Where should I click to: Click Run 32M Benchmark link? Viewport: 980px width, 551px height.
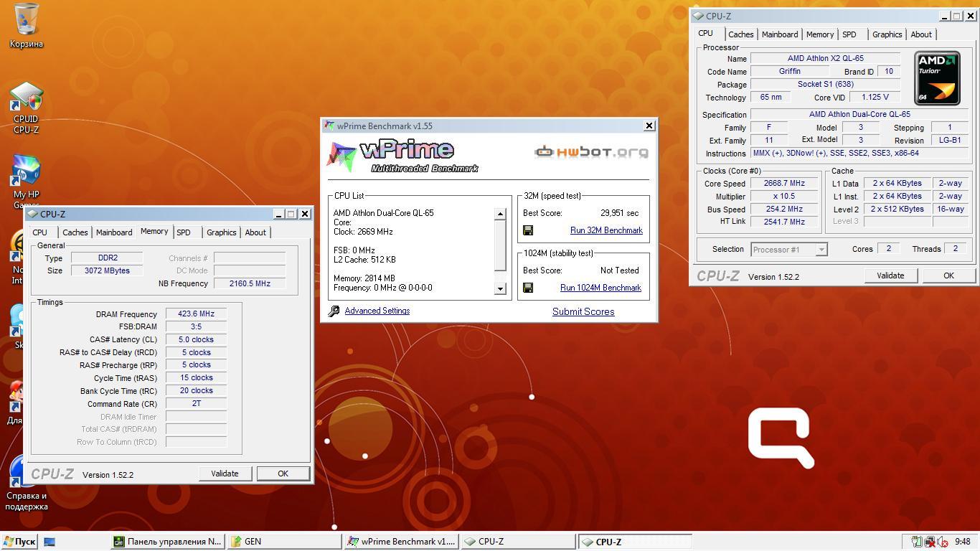coord(606,230)
